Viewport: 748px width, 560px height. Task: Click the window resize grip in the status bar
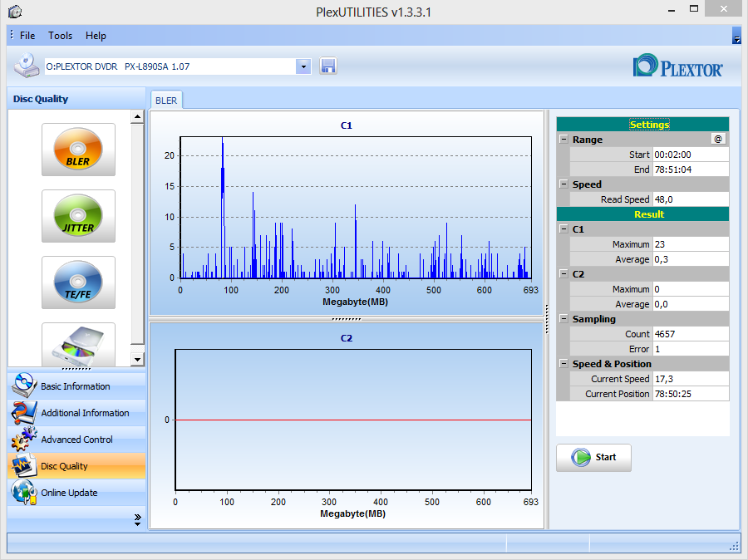coord(735,546)
